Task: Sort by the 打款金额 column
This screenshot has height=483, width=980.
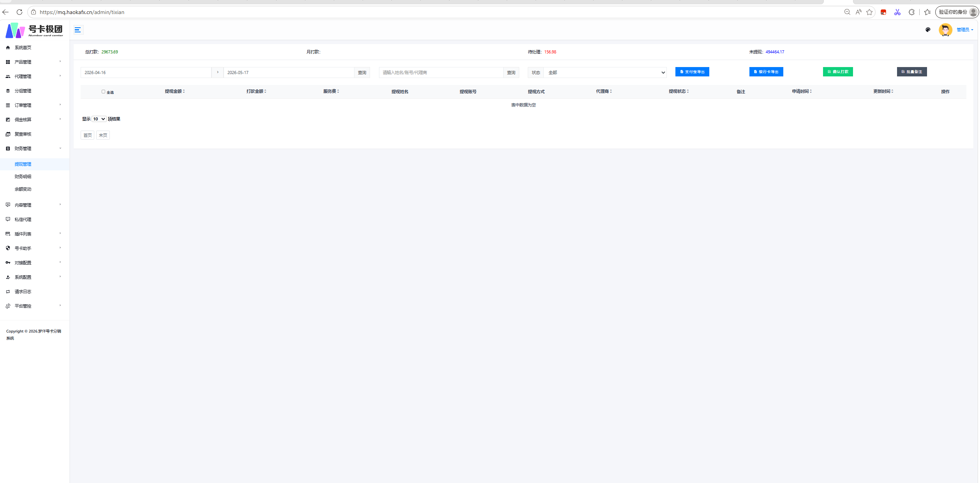Action: (256, 91)
